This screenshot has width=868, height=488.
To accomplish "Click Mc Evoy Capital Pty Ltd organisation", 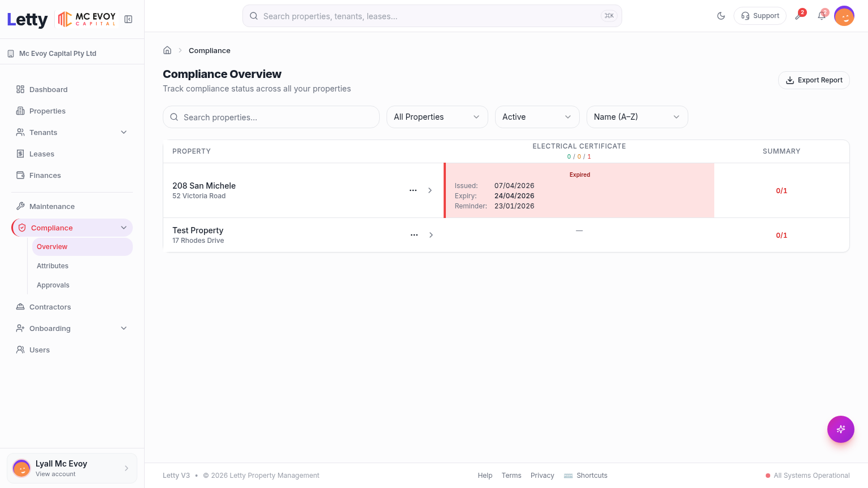I will tap(52, 54).
